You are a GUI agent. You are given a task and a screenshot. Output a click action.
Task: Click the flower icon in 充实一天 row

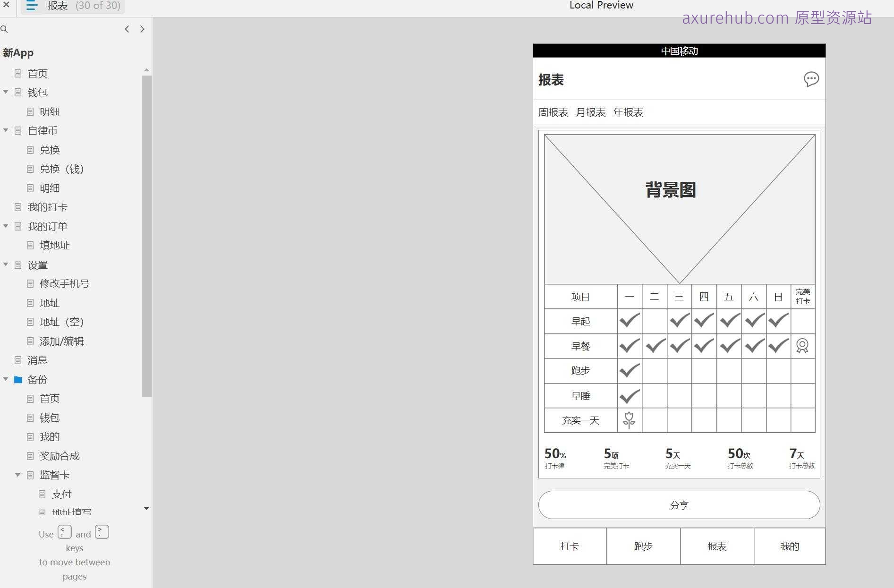[630, 420]
